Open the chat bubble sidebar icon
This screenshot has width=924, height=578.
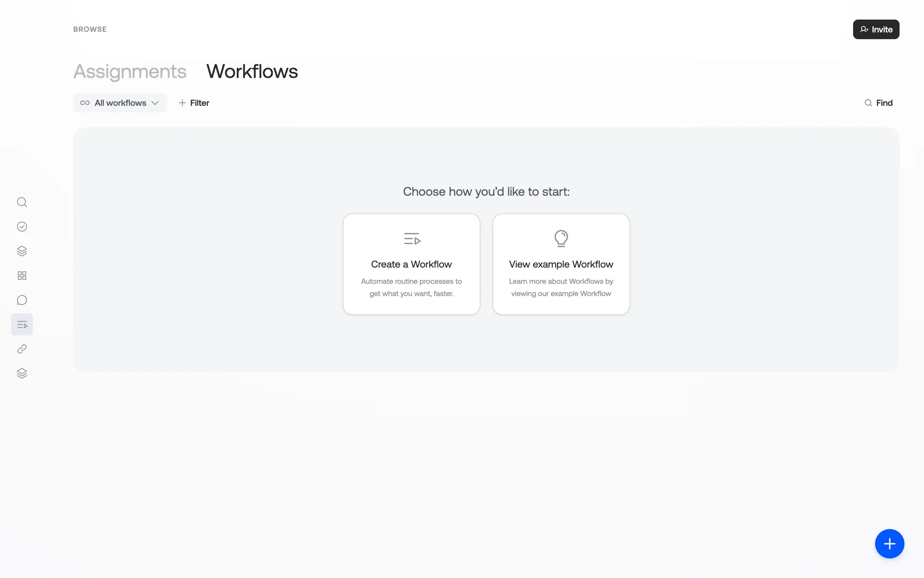(22, 300)
